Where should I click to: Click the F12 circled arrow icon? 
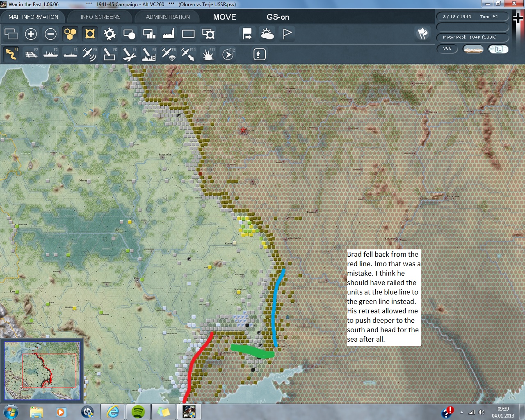(228, 54)
